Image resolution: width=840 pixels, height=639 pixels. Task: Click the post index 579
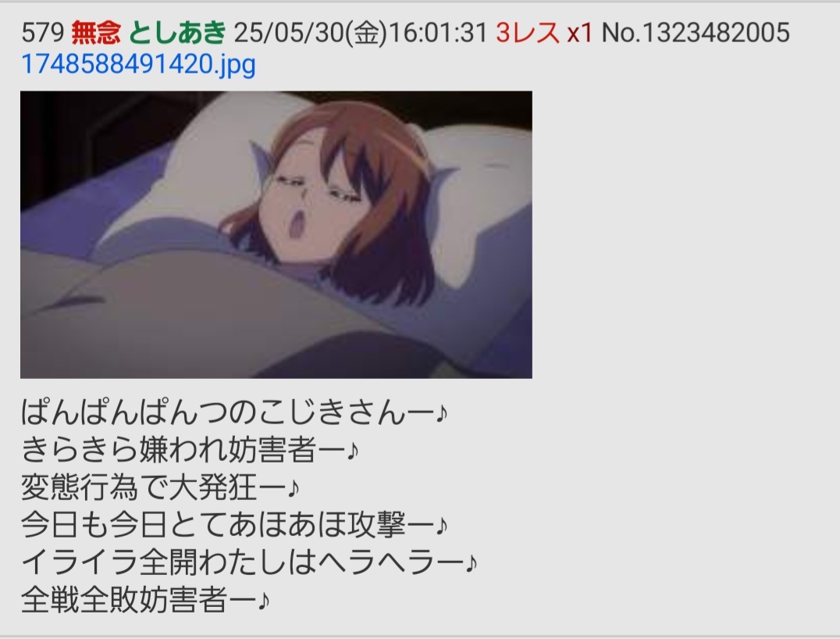(43, 32)
